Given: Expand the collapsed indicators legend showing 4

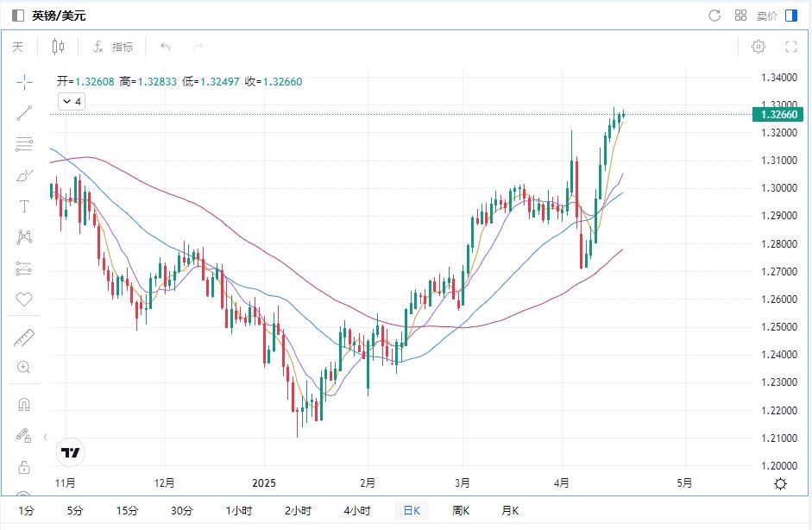Looking at the screenshot, I should [x=72, y=102].
